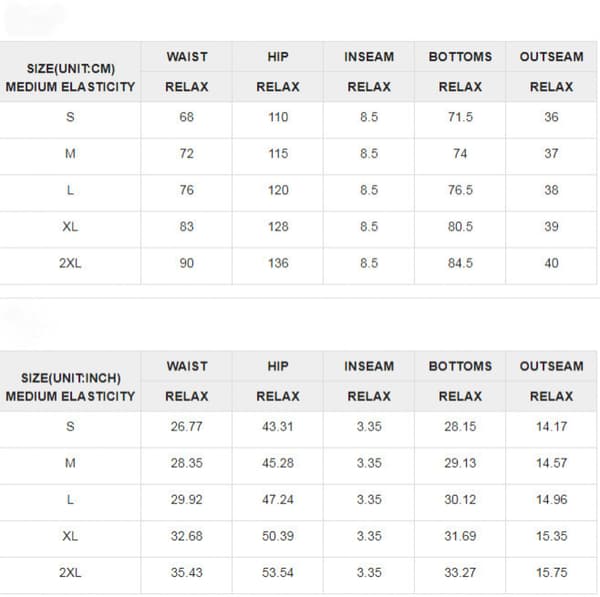
Task: Select the 2XL row label in the CM table
Action: [70, 263]
